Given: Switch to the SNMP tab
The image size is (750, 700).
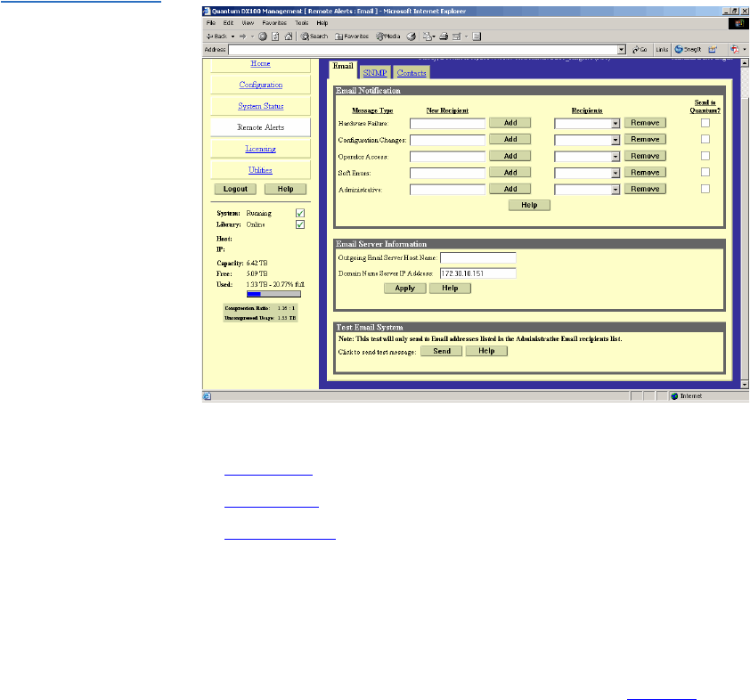Looking at the screenshot, I should tap(374, 73).
